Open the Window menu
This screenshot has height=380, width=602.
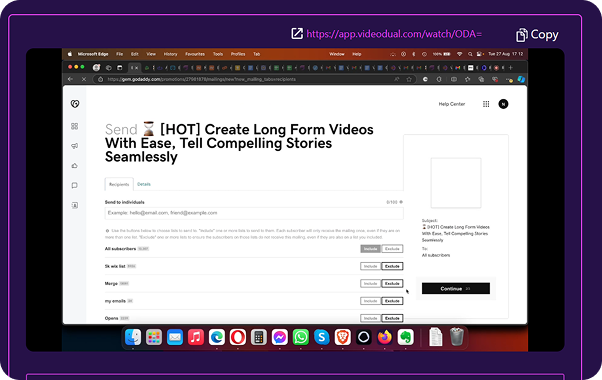(337, 54)
